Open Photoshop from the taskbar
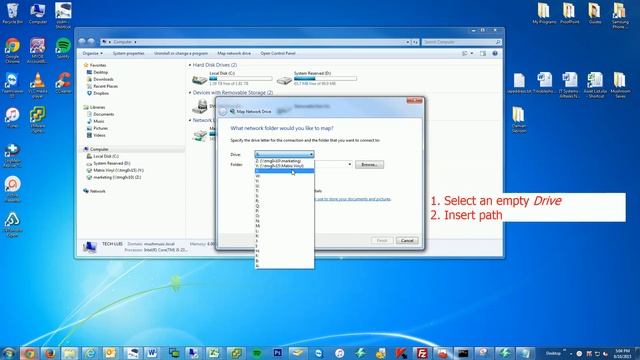Image resolution: width=640 pixels, height=360 pixels. tap(278, 353)
